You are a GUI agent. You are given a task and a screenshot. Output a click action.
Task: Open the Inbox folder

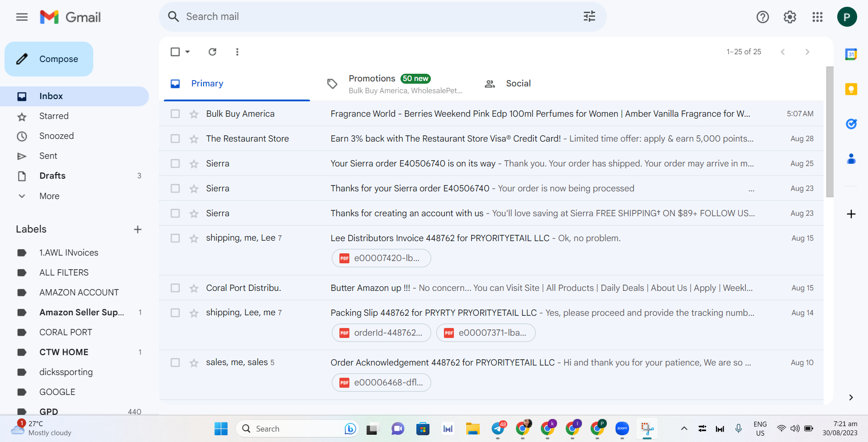tap(74, 96)
